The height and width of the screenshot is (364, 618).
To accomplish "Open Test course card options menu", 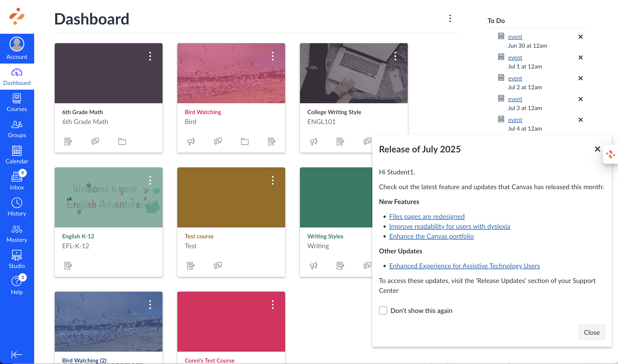I will tap(272, 180).
